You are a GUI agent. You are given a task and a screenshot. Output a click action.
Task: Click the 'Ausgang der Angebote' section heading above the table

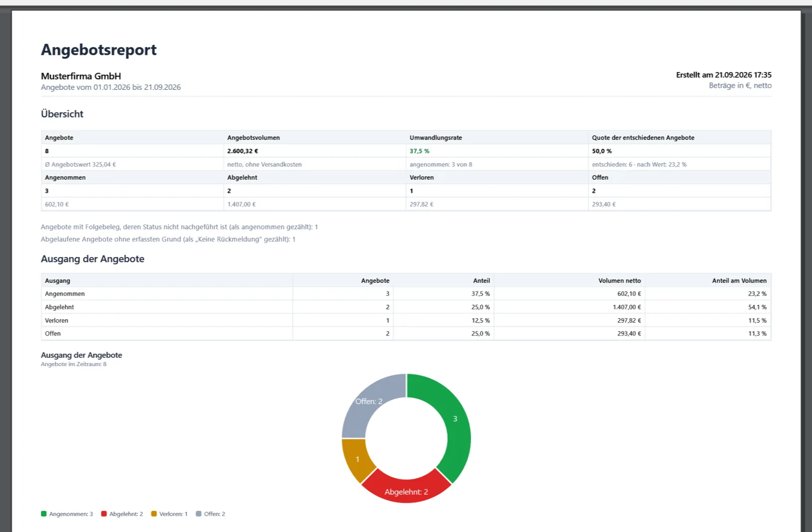click(92, 259)
